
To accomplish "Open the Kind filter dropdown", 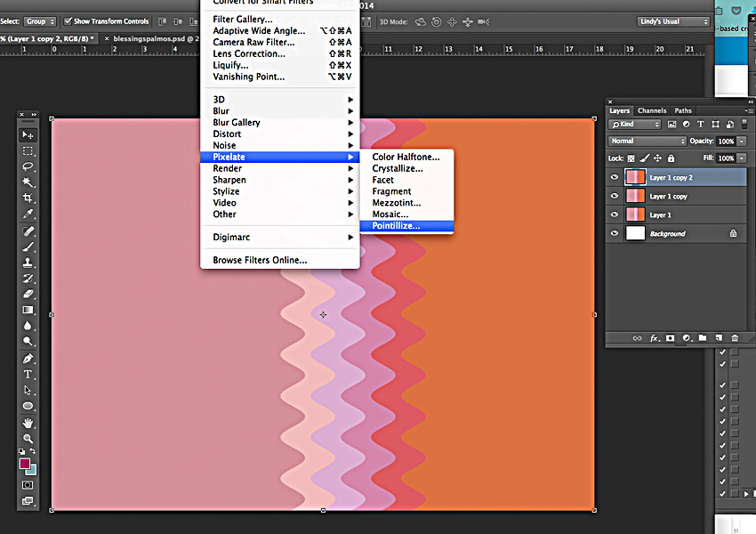I will coord(637,125).
